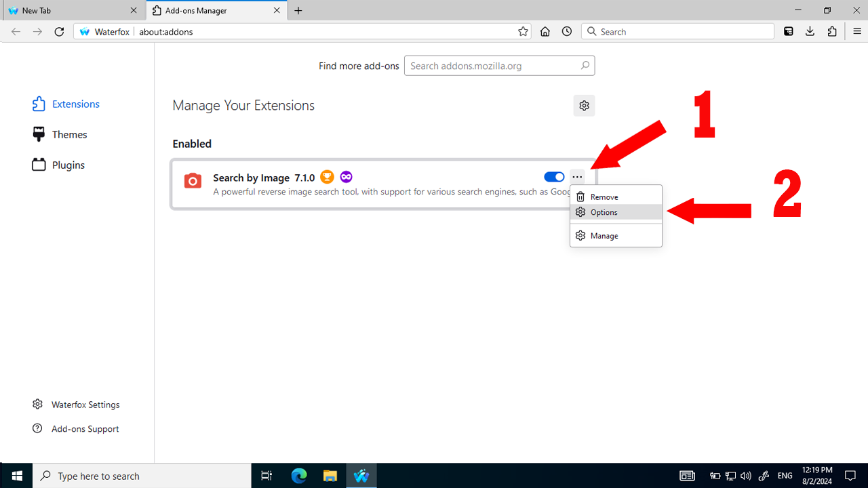
Task: Click the purple private browsing badge
Action: click(347, 177)
